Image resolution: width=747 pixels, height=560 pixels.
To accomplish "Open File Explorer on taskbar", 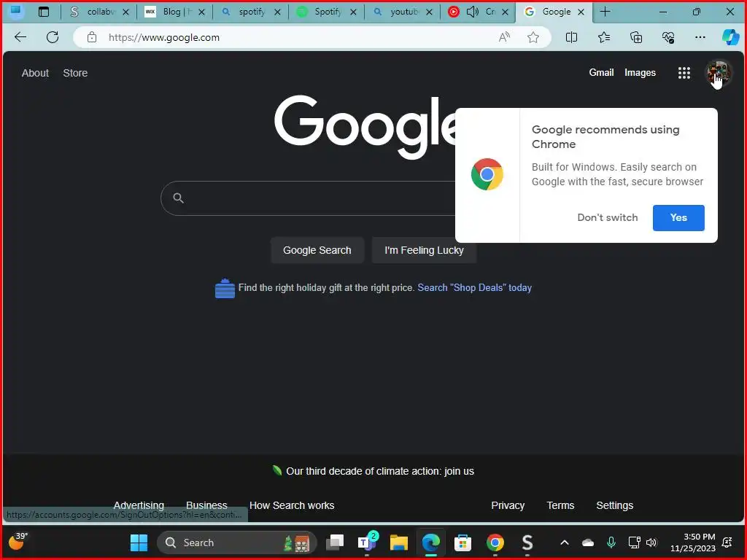I will [399, 542].
